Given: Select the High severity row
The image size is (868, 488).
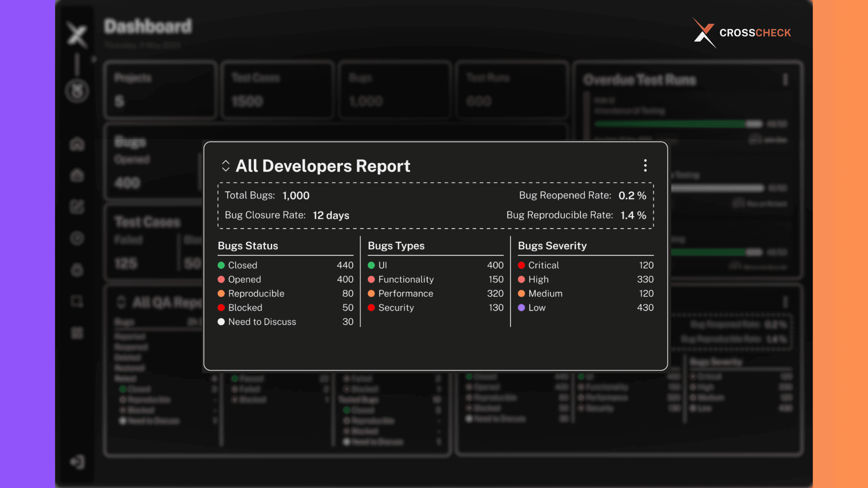Looking at the screenshot, I should pyautogui.click(x=586, y=279).
